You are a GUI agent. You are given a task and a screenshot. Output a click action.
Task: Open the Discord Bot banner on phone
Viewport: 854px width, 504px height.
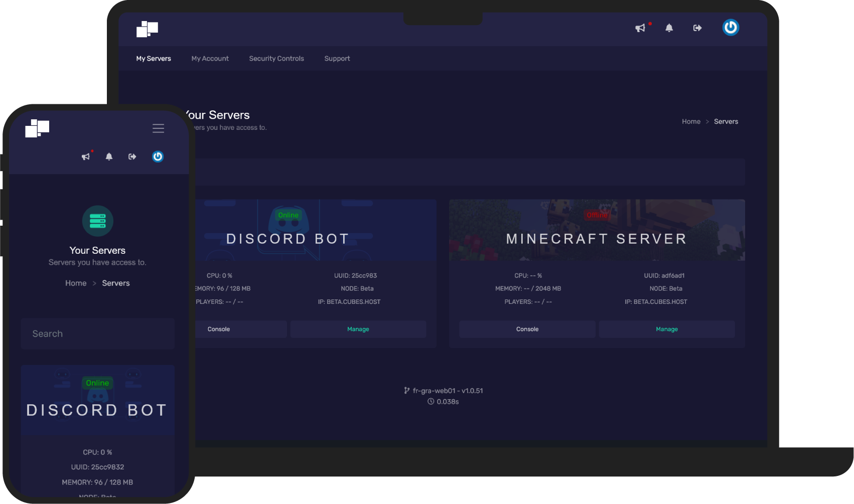click(98, 401)
